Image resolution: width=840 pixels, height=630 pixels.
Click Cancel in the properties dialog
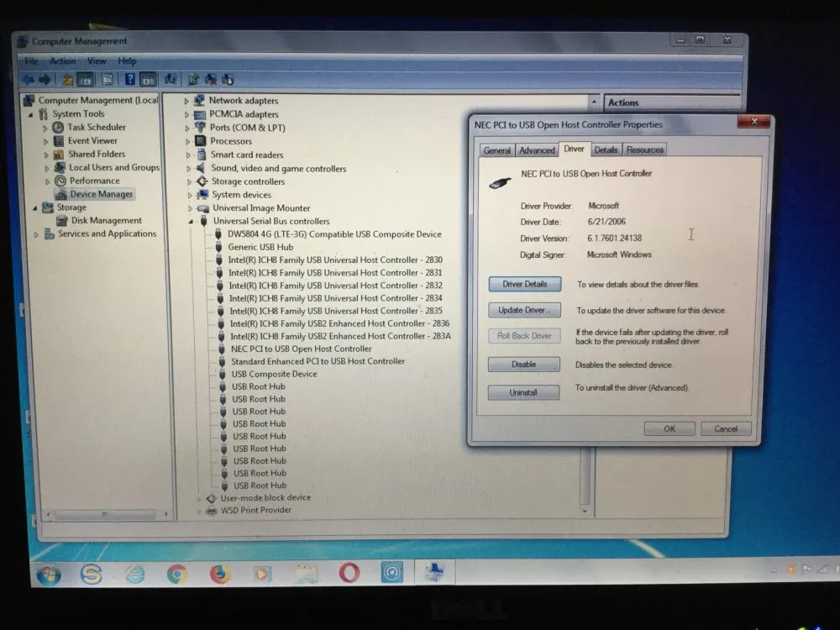click(726, 428)
